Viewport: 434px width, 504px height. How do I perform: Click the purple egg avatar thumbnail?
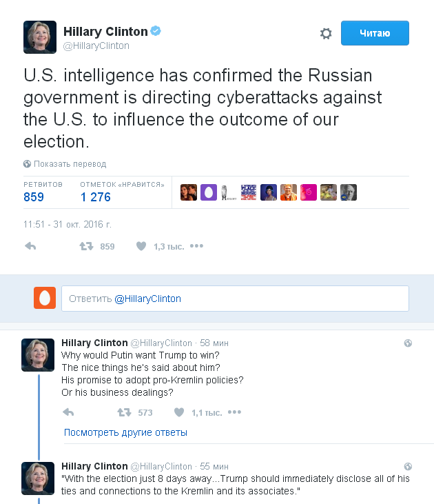[209, 192]
